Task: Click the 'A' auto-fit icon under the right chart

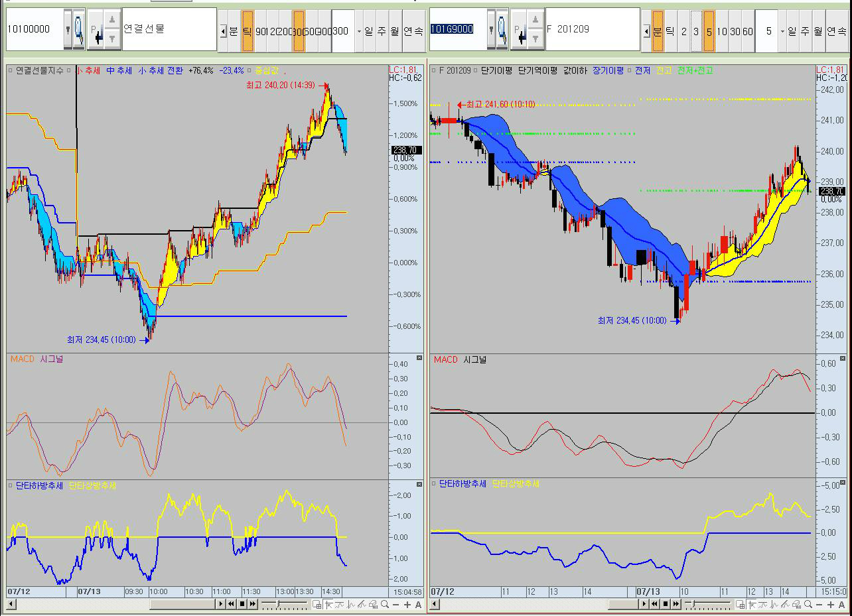Action: [841, 604]
